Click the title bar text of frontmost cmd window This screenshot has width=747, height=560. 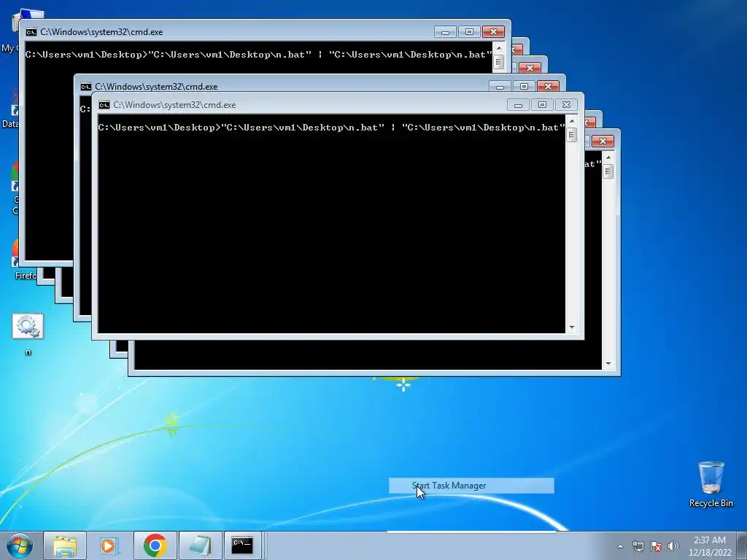(x=174, y=105)
